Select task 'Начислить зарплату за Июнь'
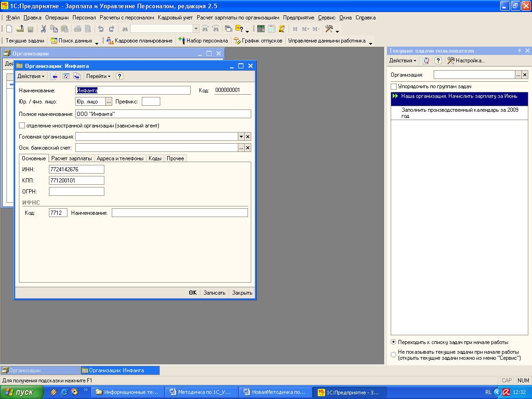Screen dimensions: 532x399 coord(459,99)
